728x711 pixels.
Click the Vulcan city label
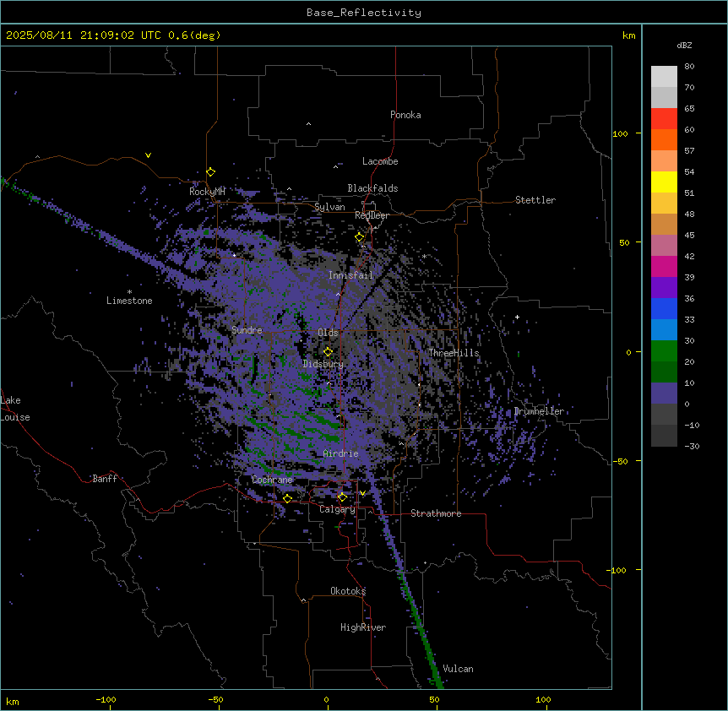[459, 669]
